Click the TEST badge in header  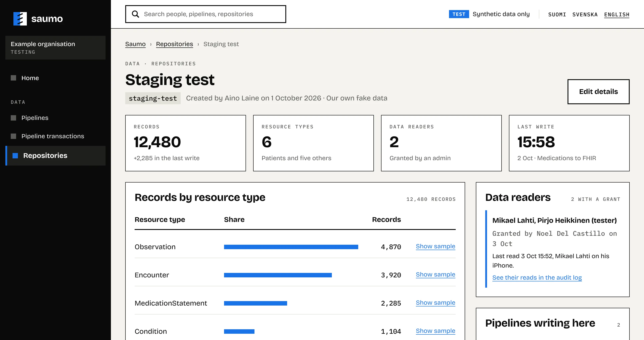tap(459, 14)
